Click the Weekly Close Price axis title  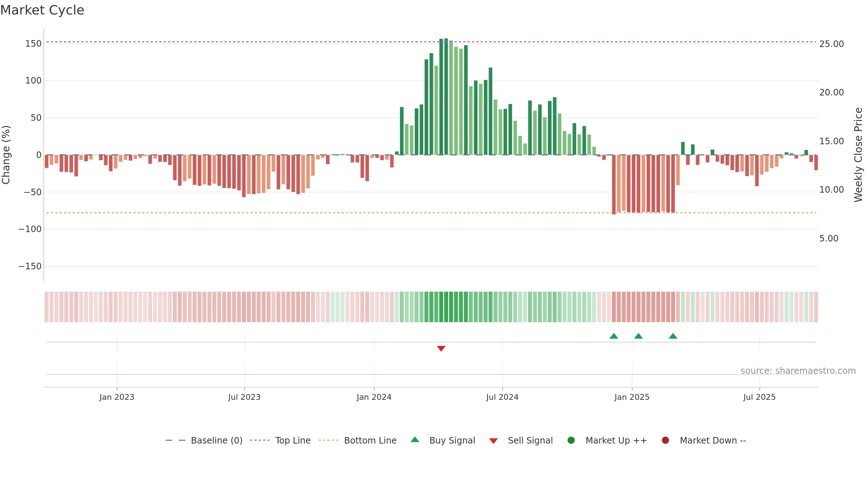tap(858, 155)
